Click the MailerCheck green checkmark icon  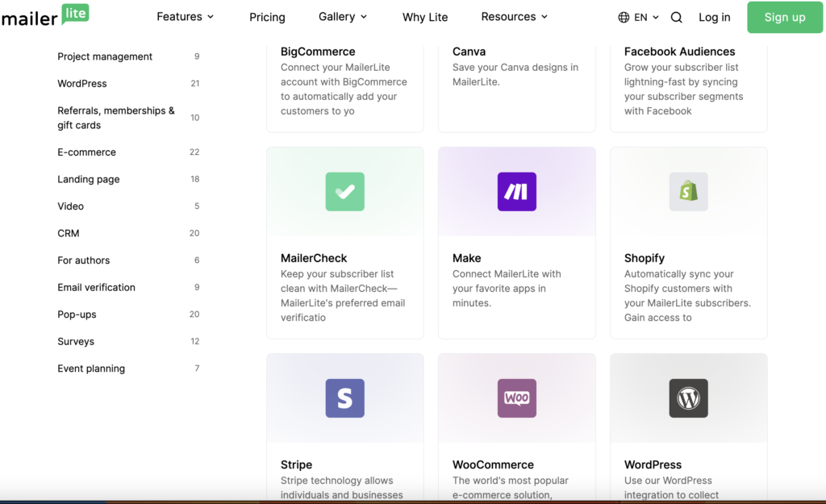(x=344, y=192)
